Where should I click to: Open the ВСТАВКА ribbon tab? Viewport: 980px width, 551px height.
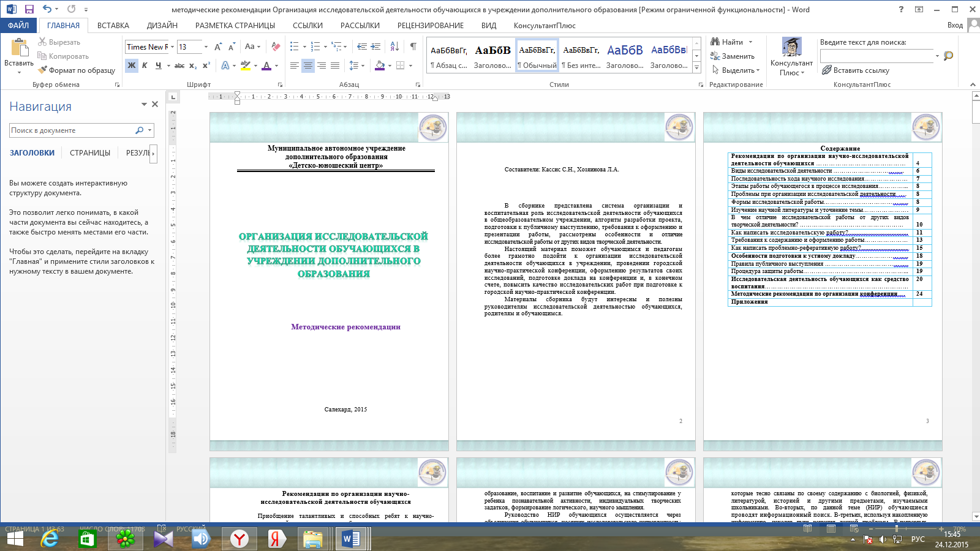(x=113, y=26)
